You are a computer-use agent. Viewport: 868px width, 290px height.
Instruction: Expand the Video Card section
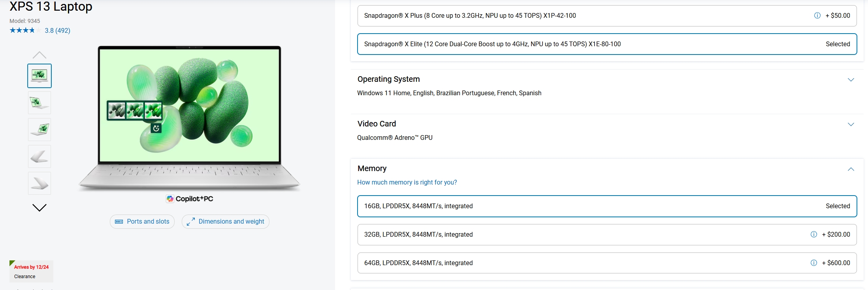[851, 124]
